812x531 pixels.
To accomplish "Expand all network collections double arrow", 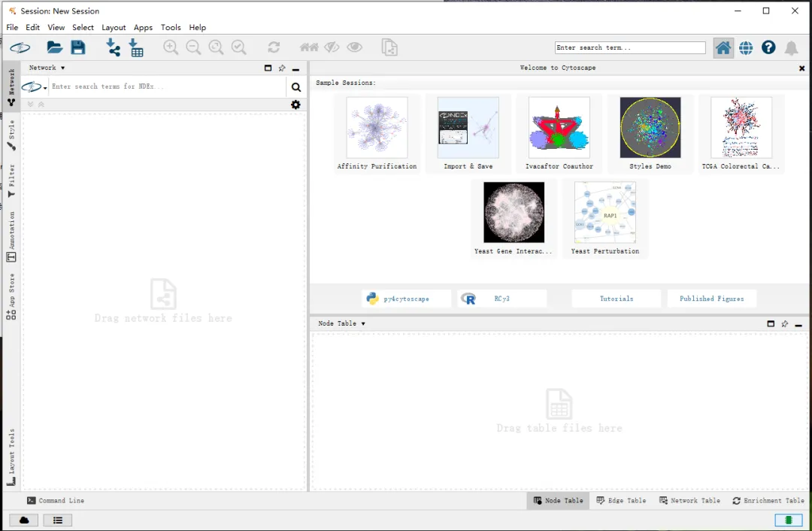I will 31,105.
